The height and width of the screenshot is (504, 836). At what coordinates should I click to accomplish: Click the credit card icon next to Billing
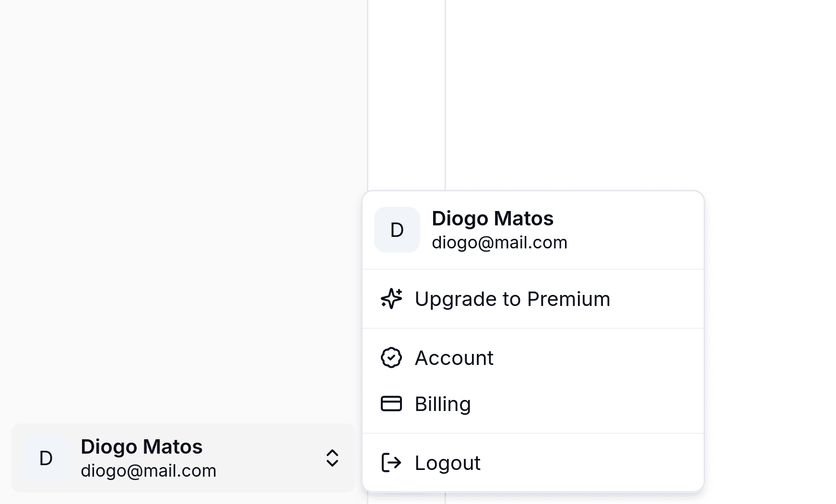(391, 404)
